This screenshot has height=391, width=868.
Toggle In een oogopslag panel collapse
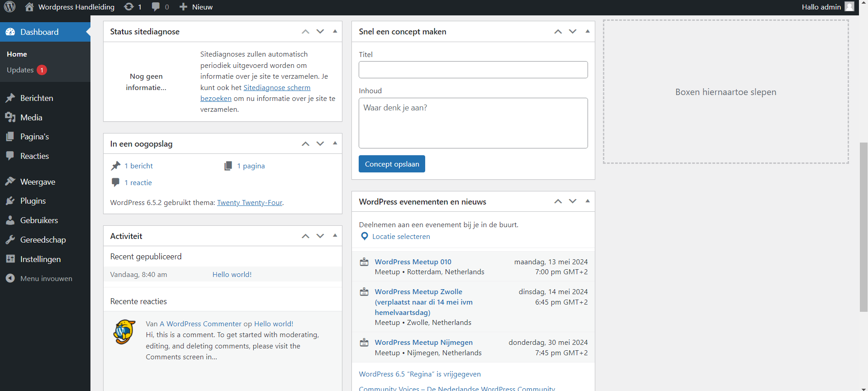point(335,144)
